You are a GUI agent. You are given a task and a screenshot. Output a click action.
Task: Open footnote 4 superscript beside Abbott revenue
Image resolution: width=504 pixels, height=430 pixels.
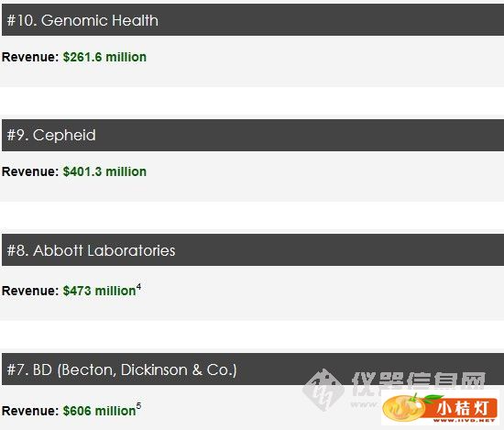coord(138,287)
